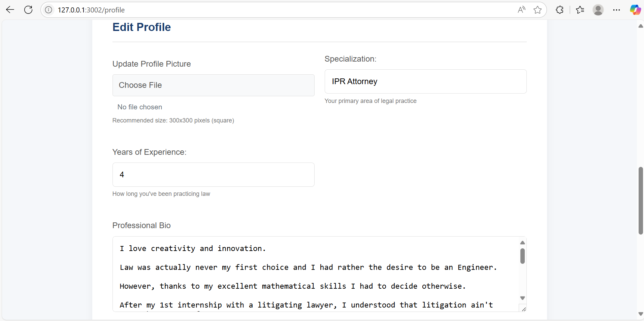Launch the Copilot icon
644x321 pixels.
pos(635,10)
